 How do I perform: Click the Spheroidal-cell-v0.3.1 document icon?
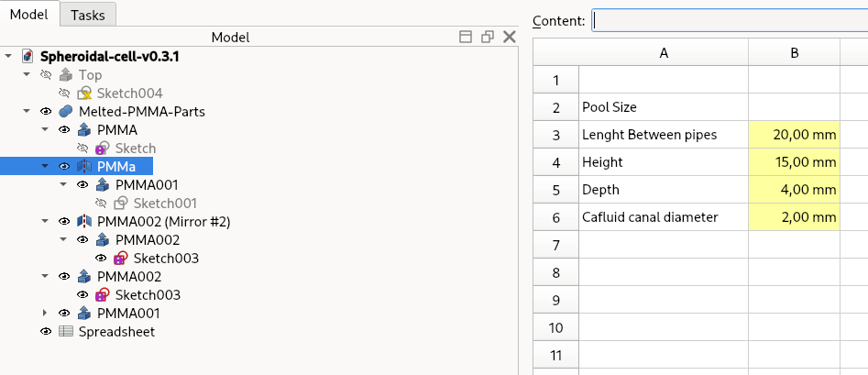pyautogui.click(x=27, y=57)
